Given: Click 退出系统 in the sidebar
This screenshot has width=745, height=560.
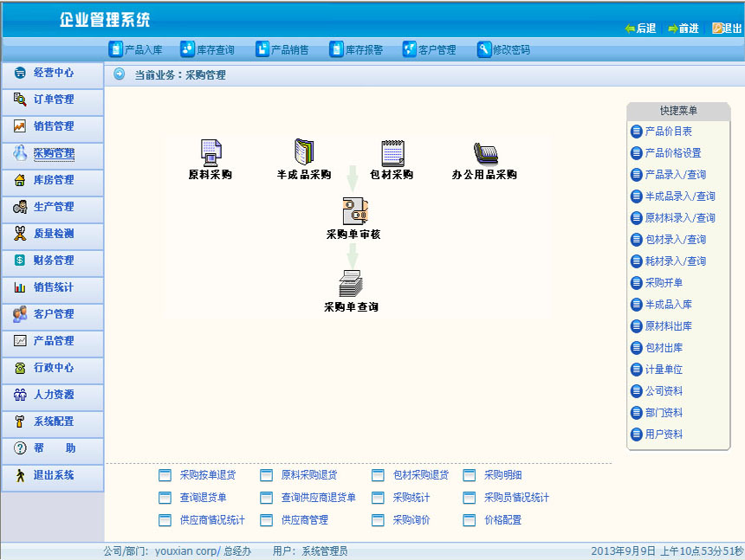Looking at the screenshot, I should click(53, 475).
